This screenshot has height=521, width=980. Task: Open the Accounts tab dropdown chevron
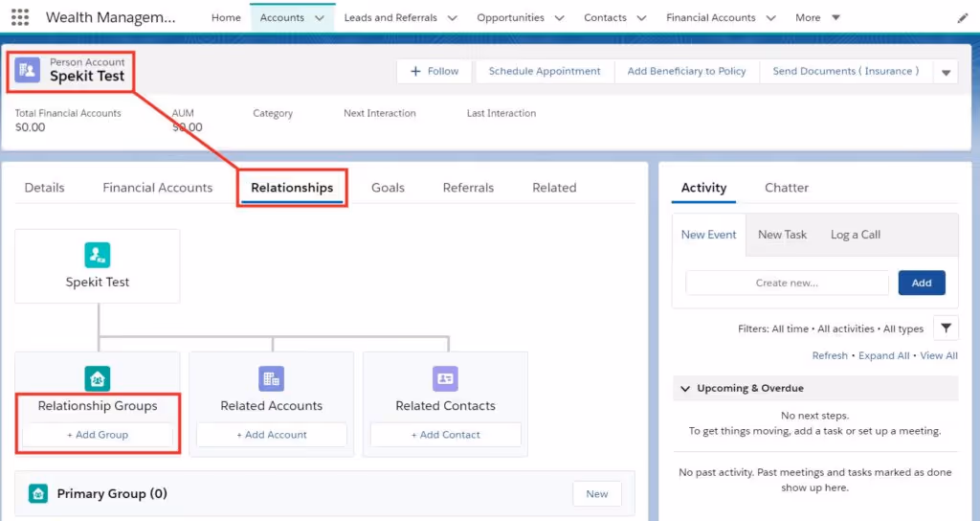(x=320, y=18)
